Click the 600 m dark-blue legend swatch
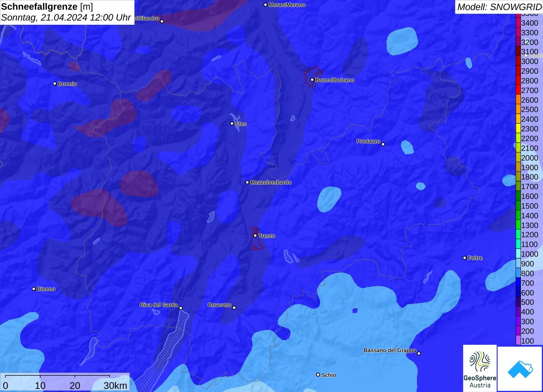The image size is (543, 392). (518, 293)
